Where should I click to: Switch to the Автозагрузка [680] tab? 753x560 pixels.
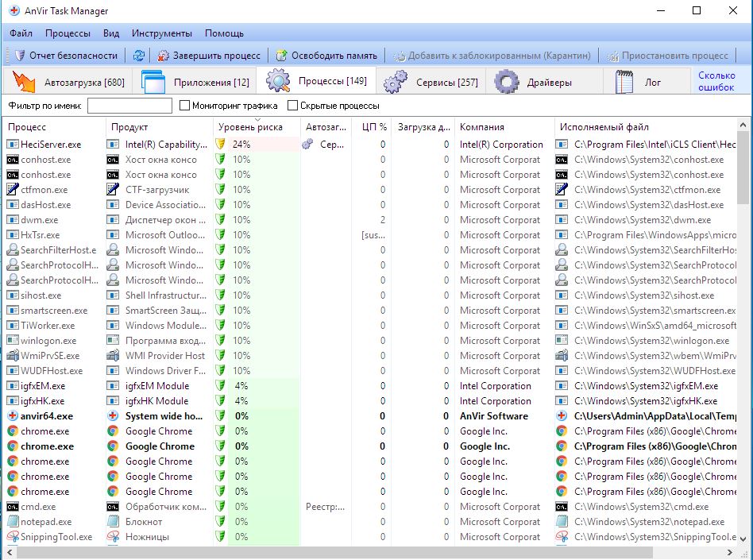coord(68,82)
